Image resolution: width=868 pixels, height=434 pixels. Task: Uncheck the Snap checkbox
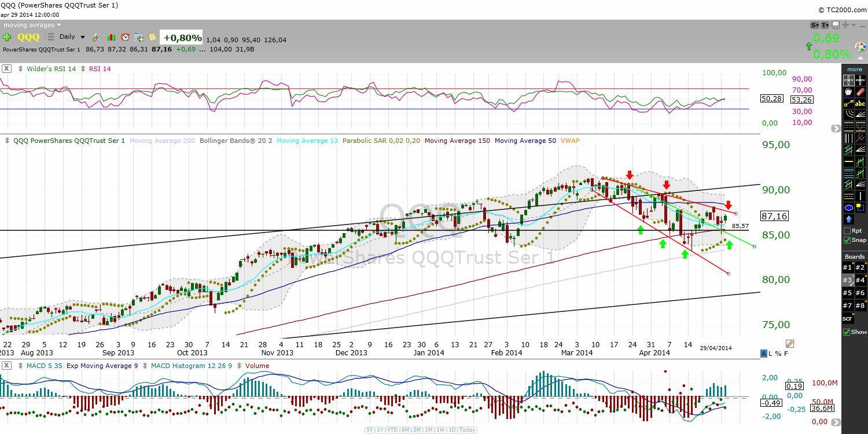(x=847, y=240)
